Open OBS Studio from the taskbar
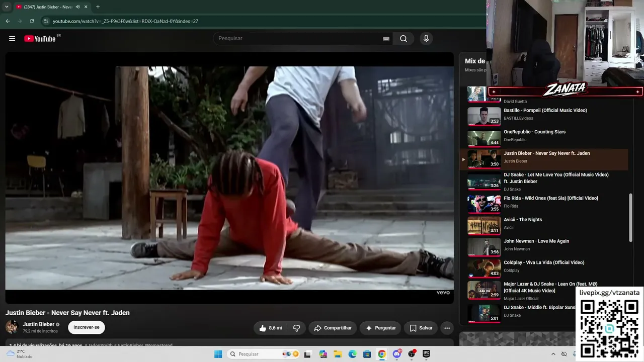The image size is (644, 362). click(x=412, y=354)
